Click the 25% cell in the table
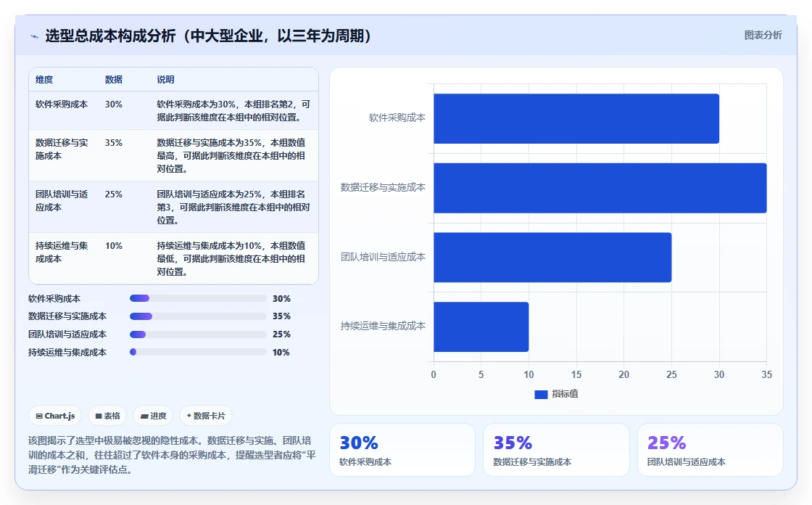812x505 pixels. pyautogui.click(x=113, y=194)
